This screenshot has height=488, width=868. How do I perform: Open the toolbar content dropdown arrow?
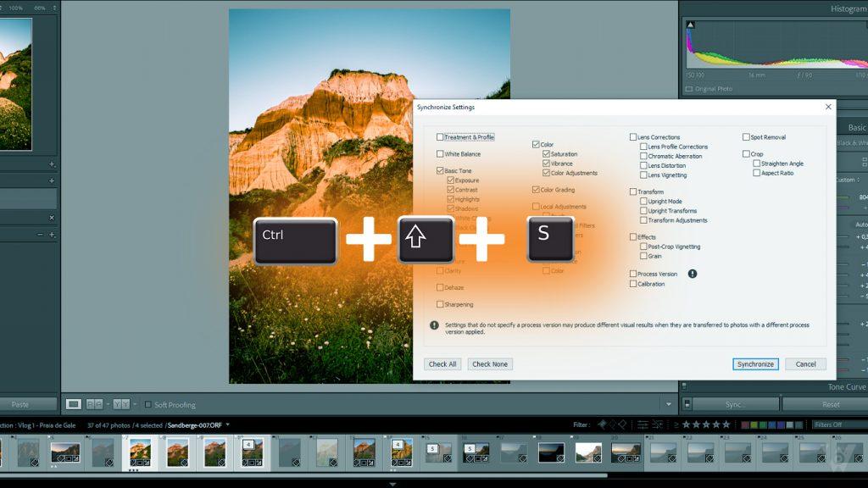pos(669,404)
